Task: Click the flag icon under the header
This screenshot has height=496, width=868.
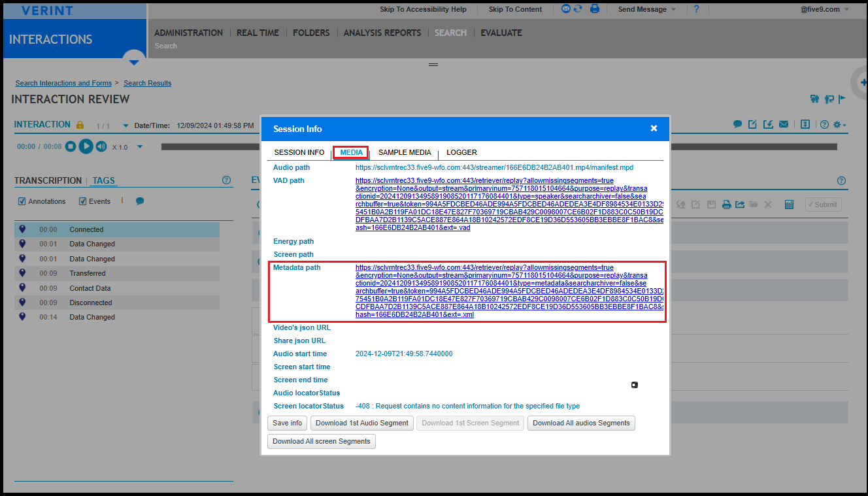Action: pos(842,99)
